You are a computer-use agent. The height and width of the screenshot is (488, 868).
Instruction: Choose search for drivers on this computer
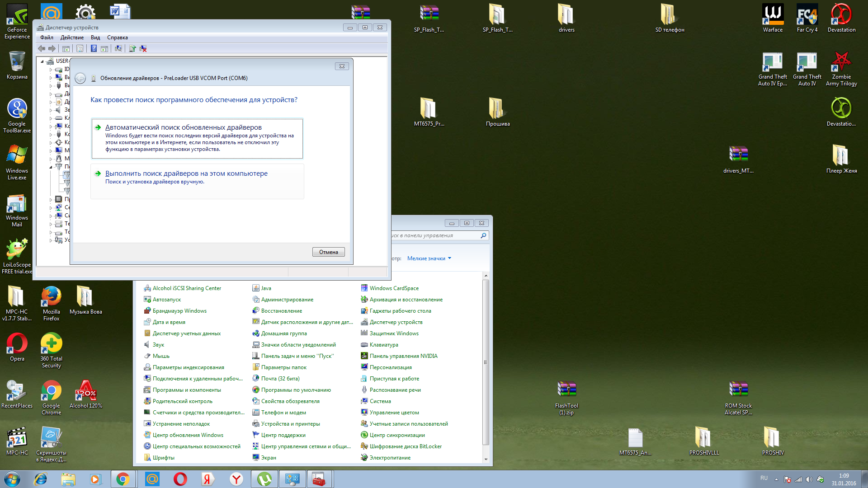(x=186, y=174)
